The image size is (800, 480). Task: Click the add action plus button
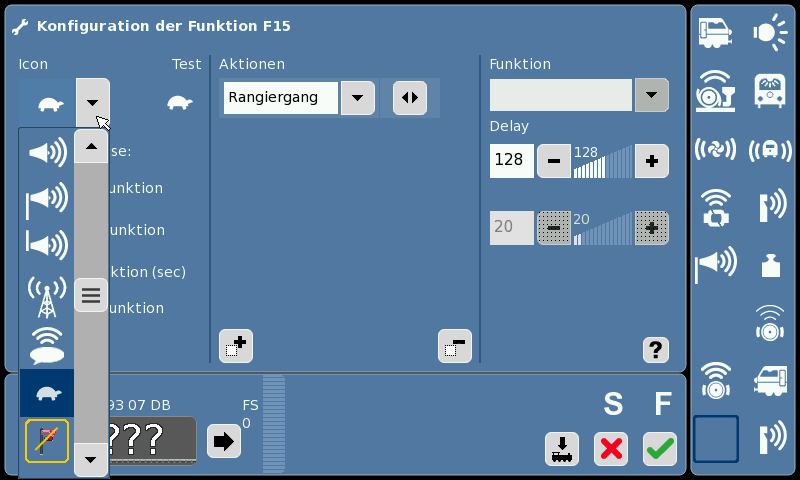click(x=236, y=346)
